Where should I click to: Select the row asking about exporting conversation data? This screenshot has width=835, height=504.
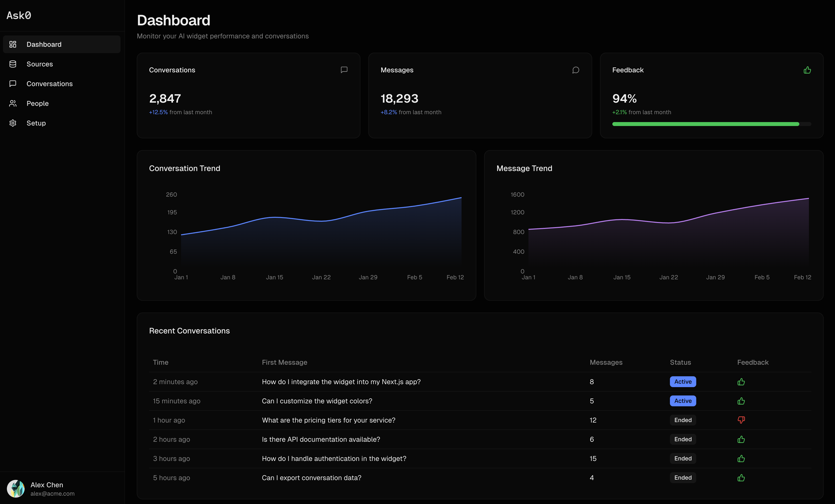coord(311,478)
